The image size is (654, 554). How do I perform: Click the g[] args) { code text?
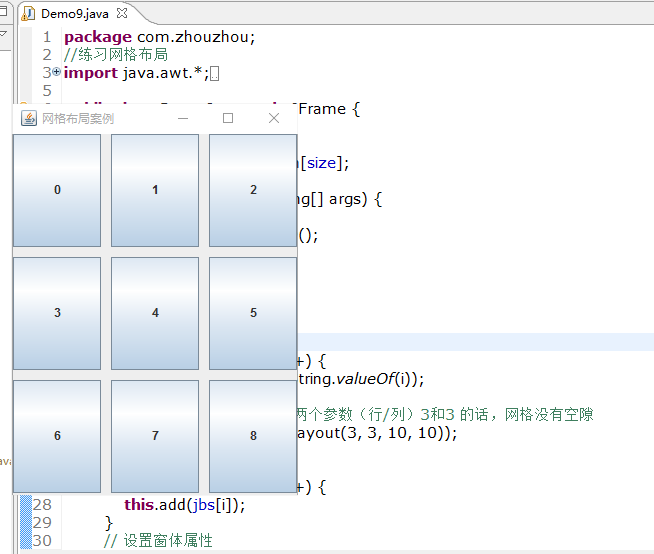pyautogui.click(x=340, y=199)
